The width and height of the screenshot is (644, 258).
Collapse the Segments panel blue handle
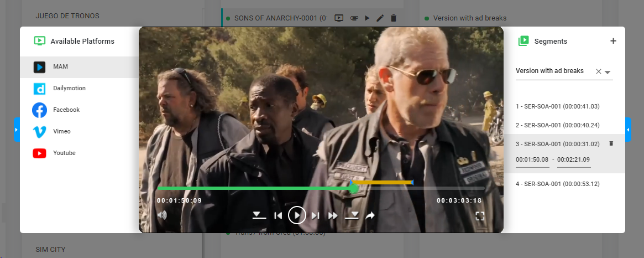pyautogui.click(x=628, y=130)
